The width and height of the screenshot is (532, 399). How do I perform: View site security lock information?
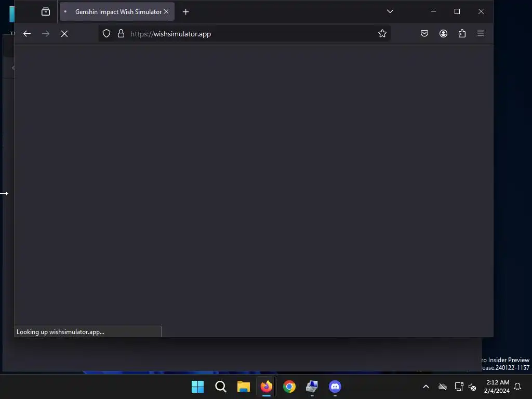121,34
